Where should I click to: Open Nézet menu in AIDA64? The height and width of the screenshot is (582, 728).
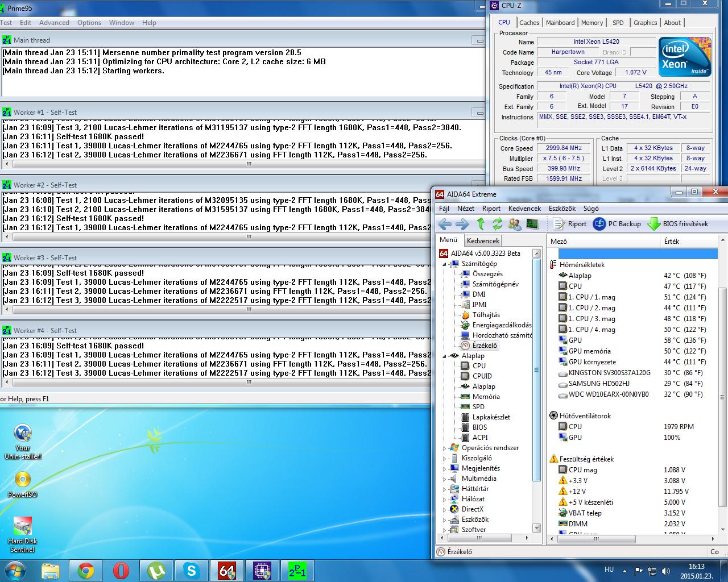point(465,209)
